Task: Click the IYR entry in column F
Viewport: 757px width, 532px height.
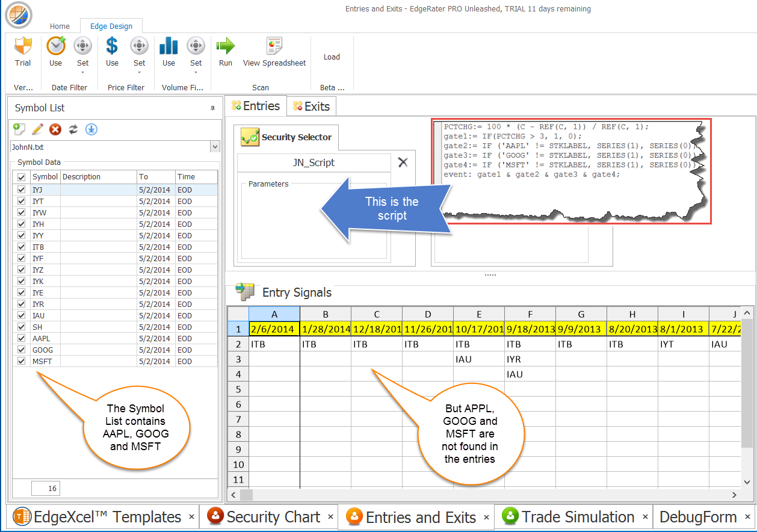Action: point(530,359)
